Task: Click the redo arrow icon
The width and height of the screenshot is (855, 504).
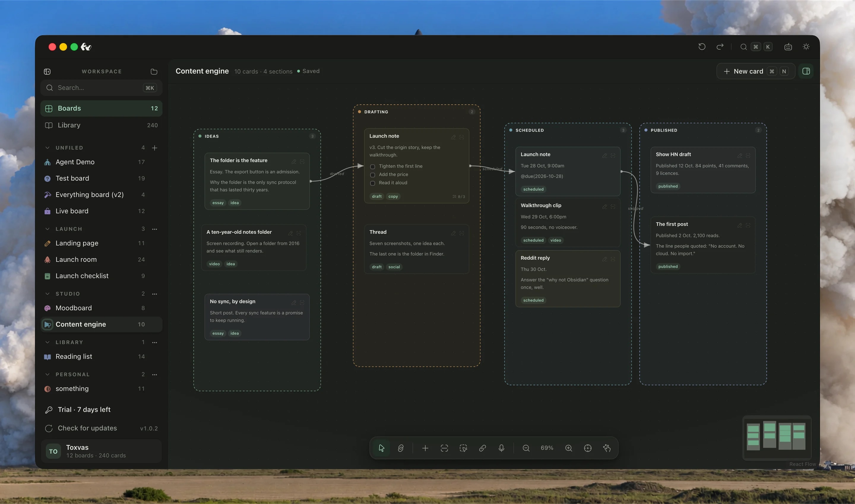Action: pyautogui.click(x=720, y=47)
